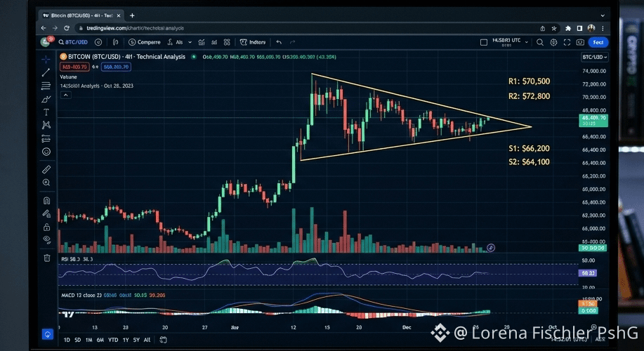This screenshot has height=351, width=644.
Task: Open the BTC/USD symbol search
Action: click(x=73, y=42)
